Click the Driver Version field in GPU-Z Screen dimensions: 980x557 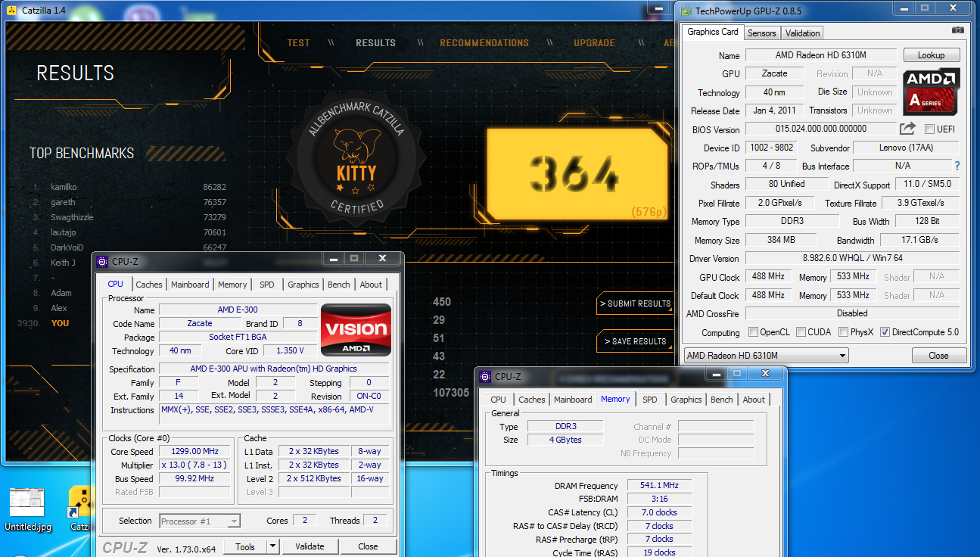tap(852, 258)
